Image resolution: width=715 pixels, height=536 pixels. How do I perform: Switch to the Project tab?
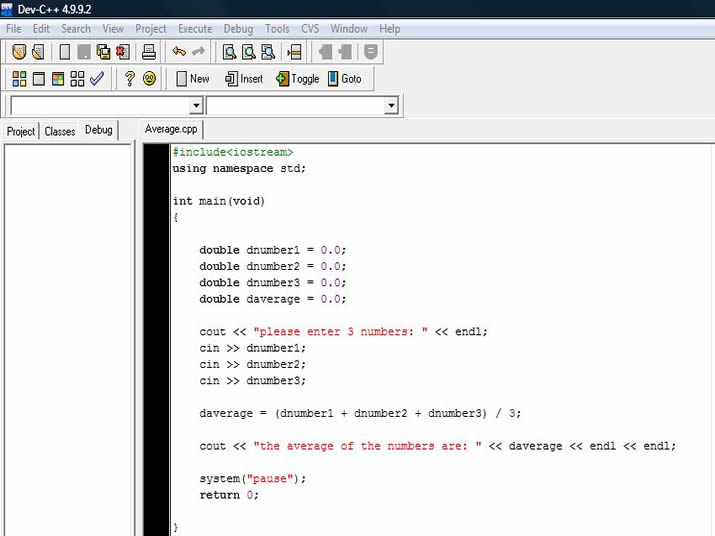[21, 131]
